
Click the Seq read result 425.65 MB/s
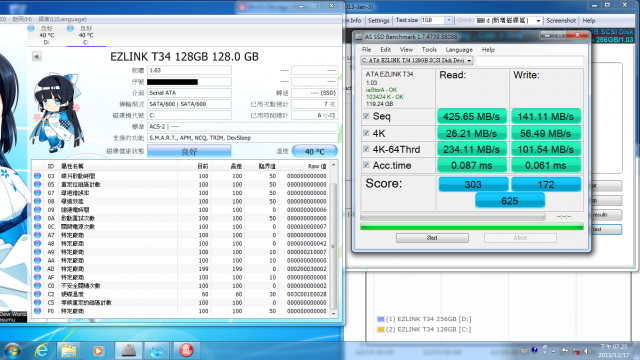click(472, 116)
